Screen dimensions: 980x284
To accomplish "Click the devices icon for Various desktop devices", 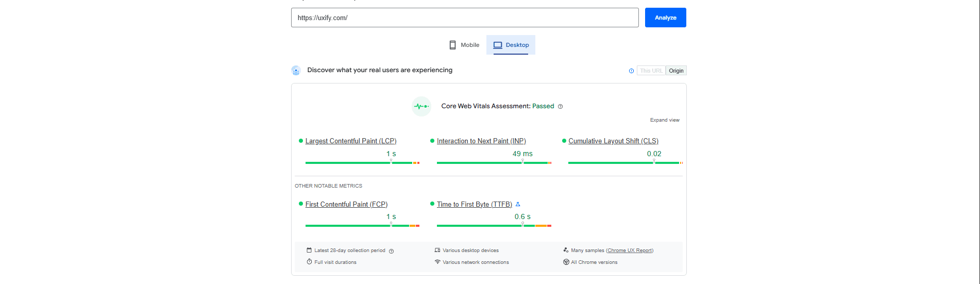I will [x=437, y=250].
